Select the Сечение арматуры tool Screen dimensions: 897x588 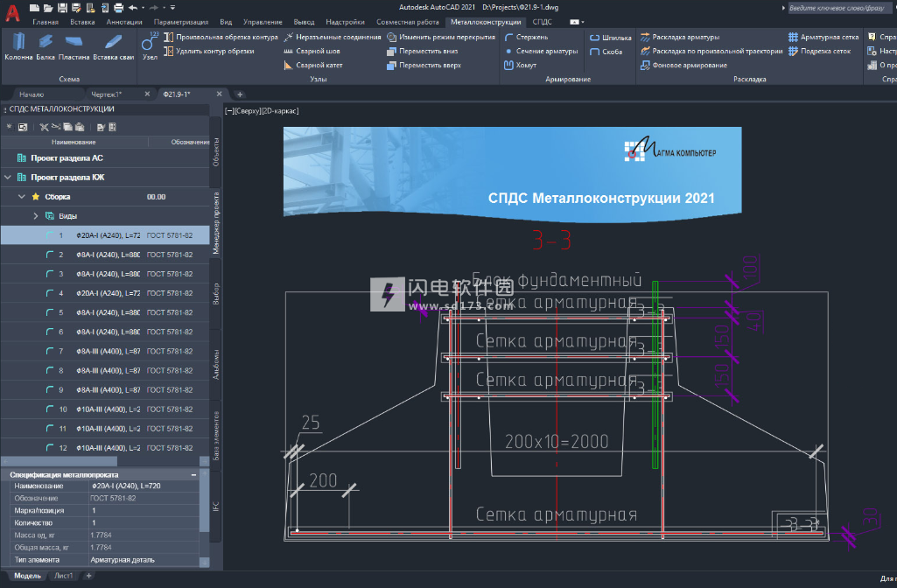(x=541, y=51)
